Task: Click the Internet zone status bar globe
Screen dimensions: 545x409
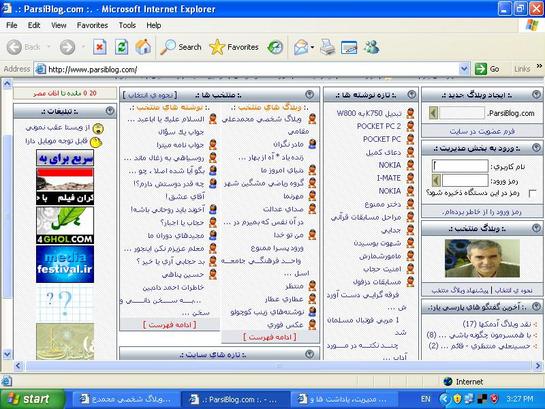Action: [x=447, y=382]
